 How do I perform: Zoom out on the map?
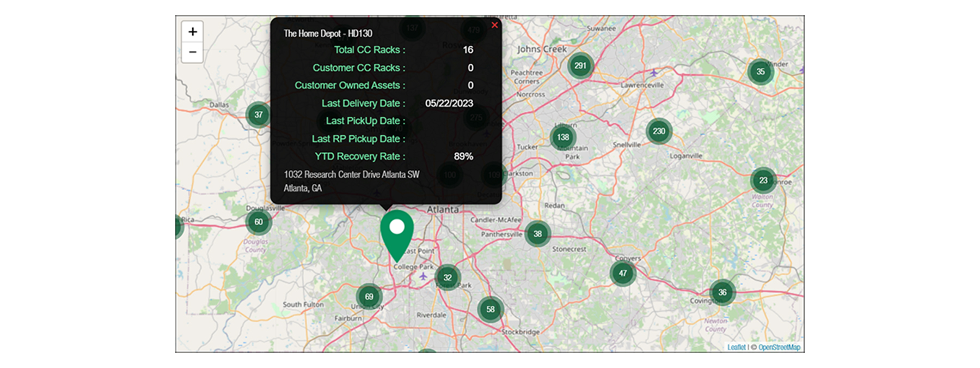[192, 52]
